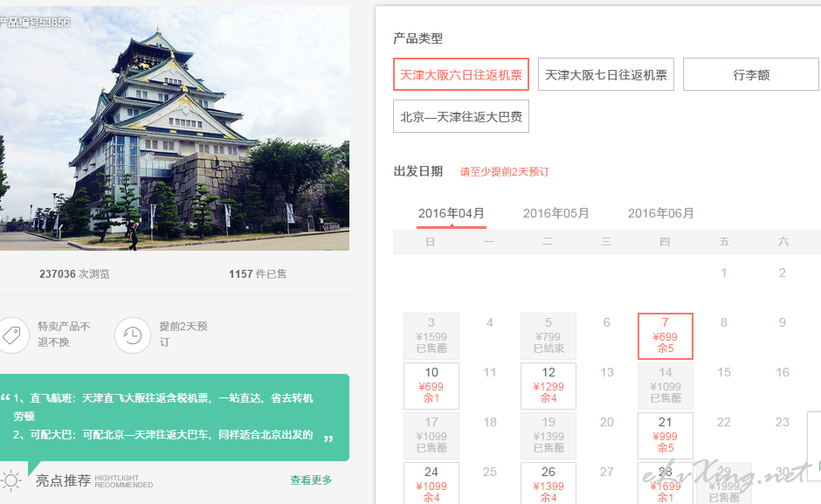
Task: Choose the 行李额 product option
Action: coord(751,74)
